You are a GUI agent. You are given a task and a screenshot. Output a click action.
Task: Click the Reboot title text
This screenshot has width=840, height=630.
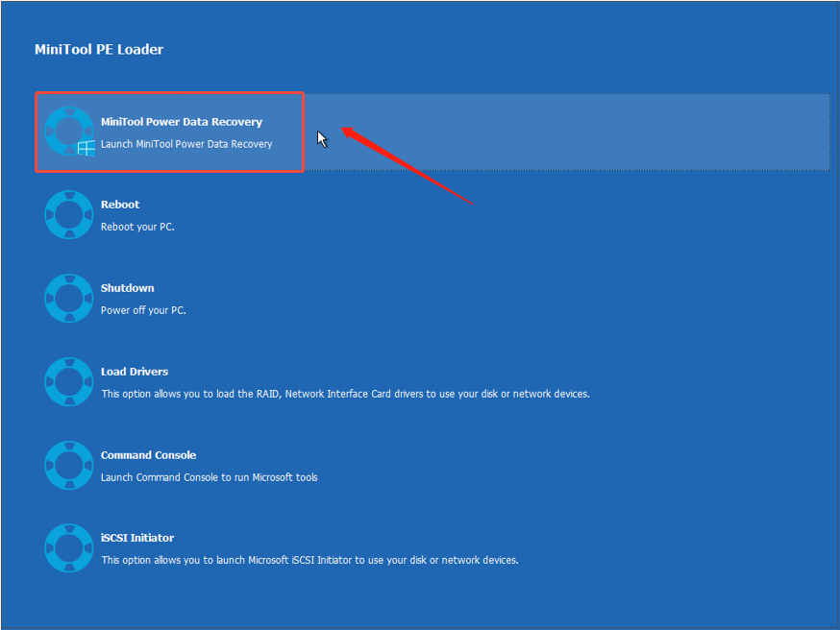tap(120, 204)
